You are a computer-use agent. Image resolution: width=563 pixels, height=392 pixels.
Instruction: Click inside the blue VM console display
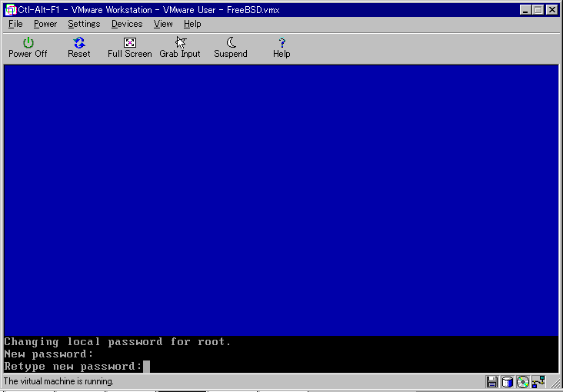coord(281,201)
